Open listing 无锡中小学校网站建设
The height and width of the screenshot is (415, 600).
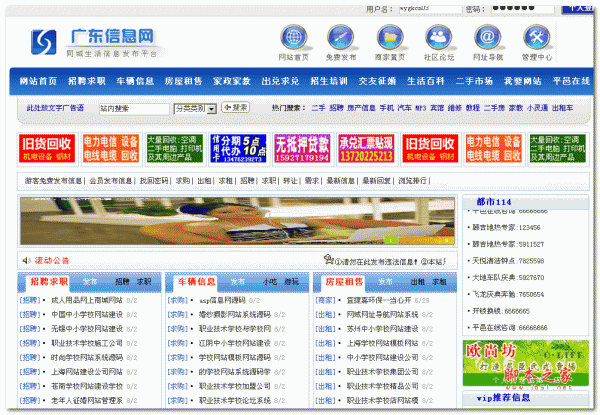pos(87,329)
